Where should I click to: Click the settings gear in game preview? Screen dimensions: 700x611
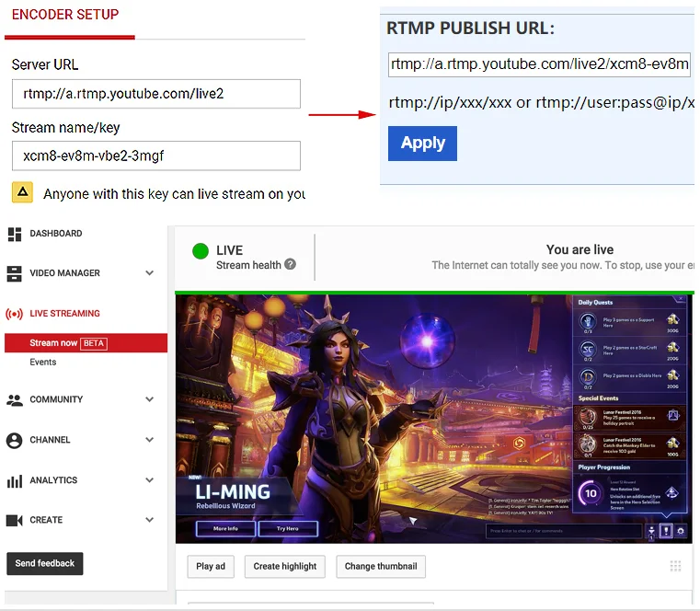681,531
